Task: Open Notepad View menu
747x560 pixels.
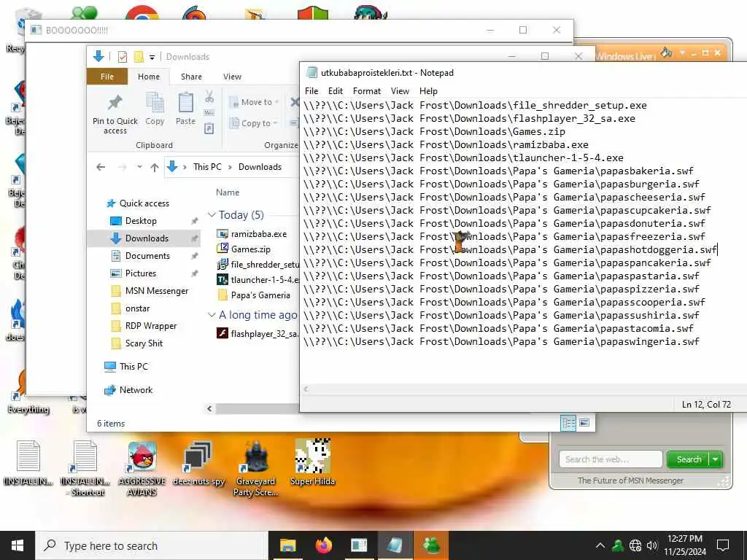Action: click(400, 91)
